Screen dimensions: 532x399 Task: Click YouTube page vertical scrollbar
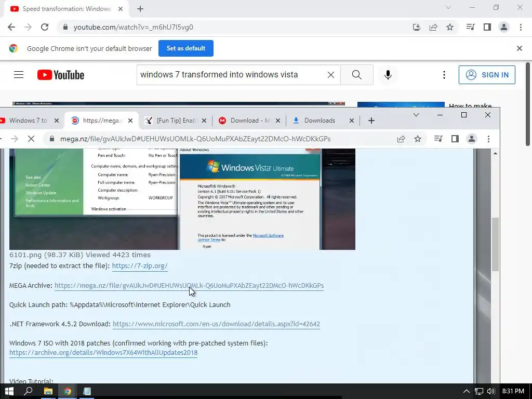coord(528,104)
